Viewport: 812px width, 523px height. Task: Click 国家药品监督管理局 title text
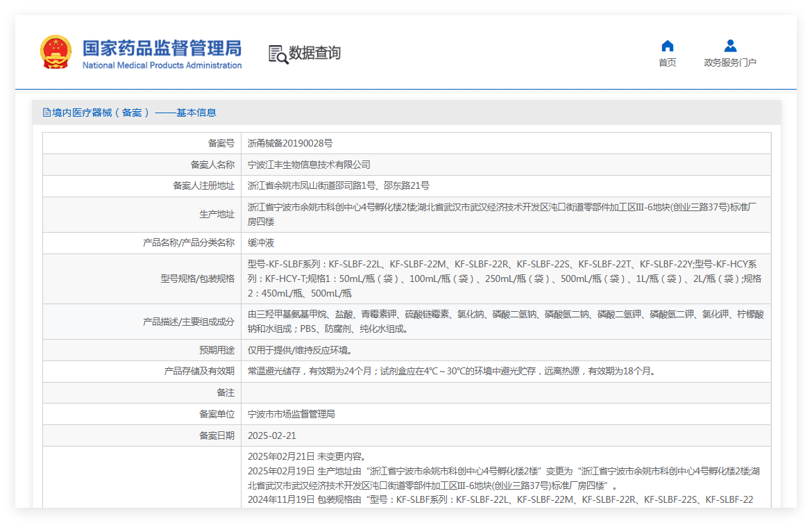coord(162,48)
